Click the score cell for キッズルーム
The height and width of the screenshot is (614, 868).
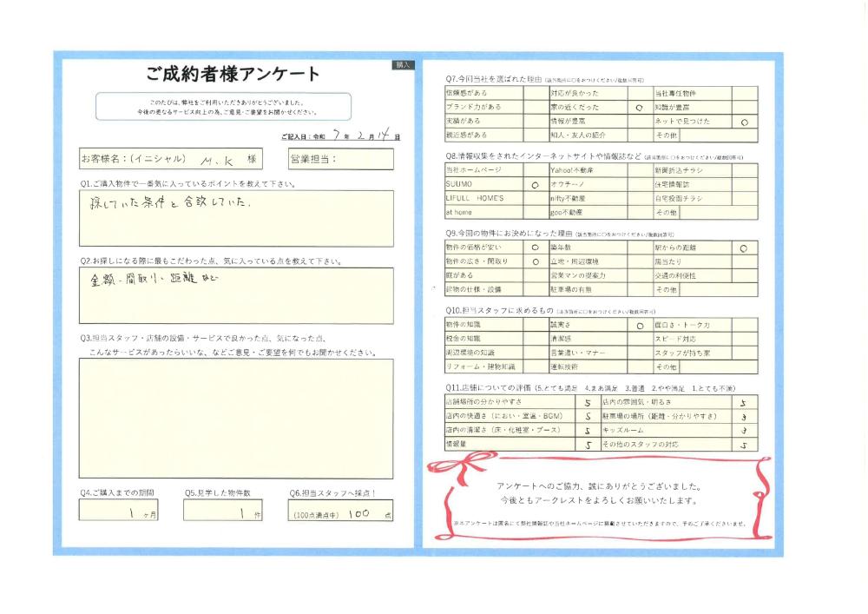point(745,430)
